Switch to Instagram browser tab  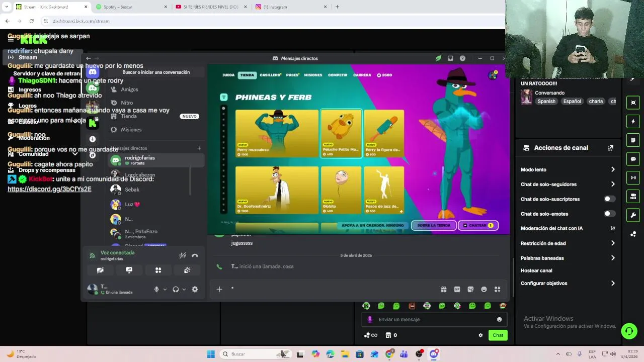point(290,7)
